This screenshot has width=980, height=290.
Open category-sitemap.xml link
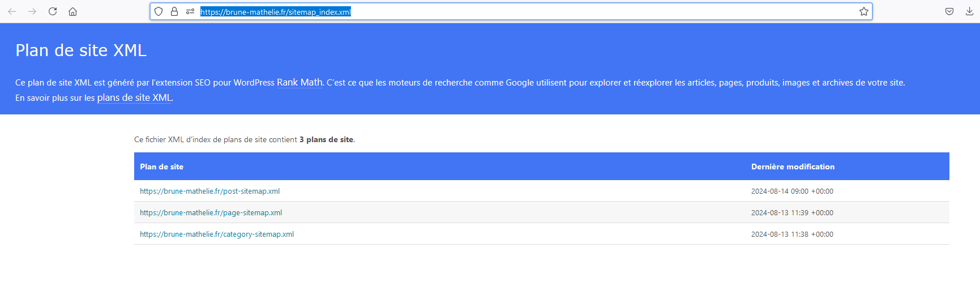[217, 234]
